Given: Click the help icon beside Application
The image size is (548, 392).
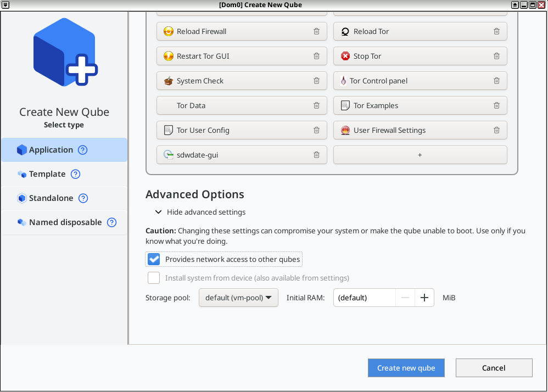Looking at the screenshot, I should (x=82, y=150).
